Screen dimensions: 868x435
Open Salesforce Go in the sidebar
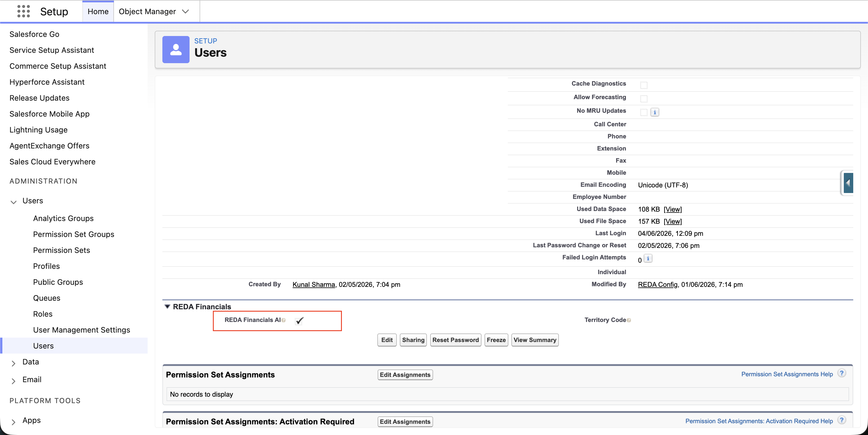tap(34, 34)
